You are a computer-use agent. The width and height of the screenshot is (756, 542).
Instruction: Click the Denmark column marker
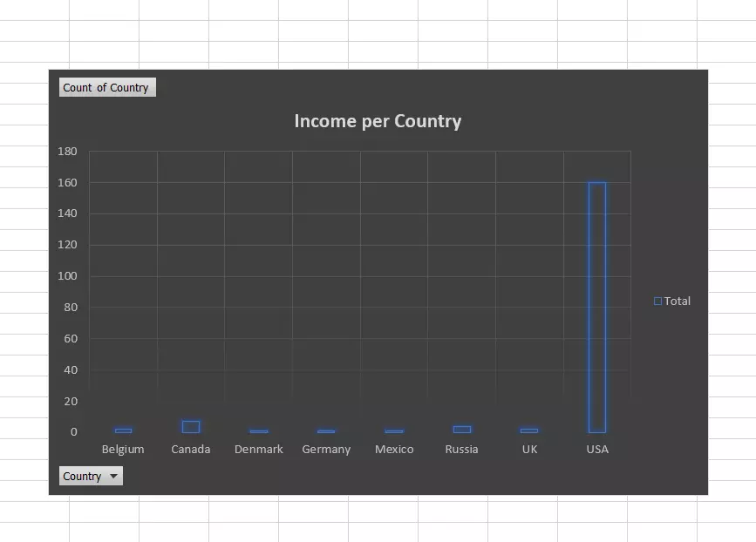coord(258,430)
